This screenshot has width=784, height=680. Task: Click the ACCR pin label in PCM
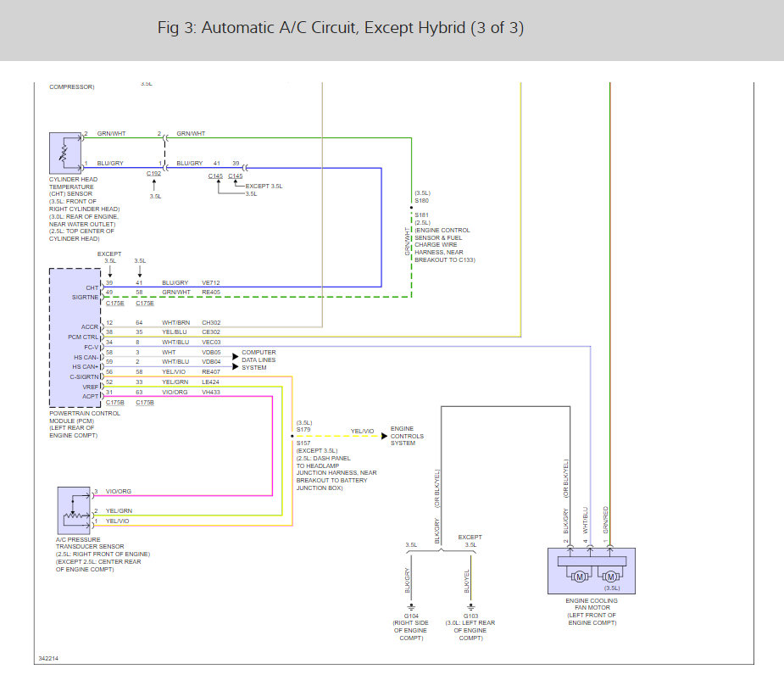click(x=90, y=327)
